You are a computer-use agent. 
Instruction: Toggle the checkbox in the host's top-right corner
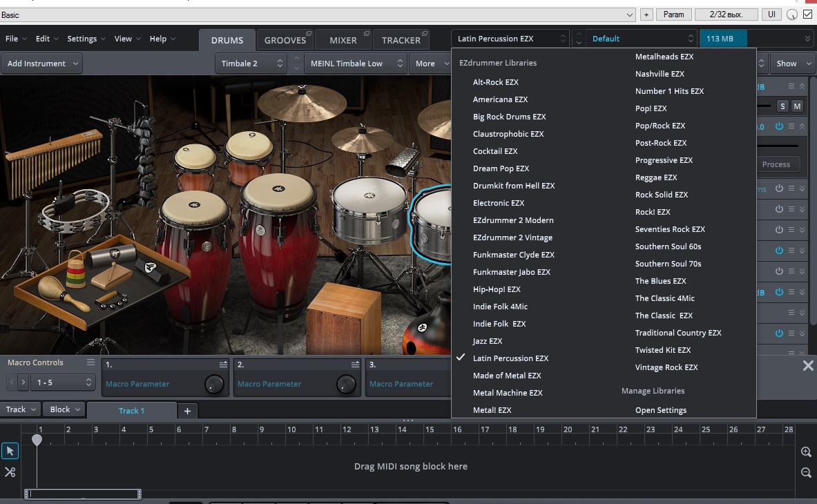pyautogui.click(x=807, y=14)
